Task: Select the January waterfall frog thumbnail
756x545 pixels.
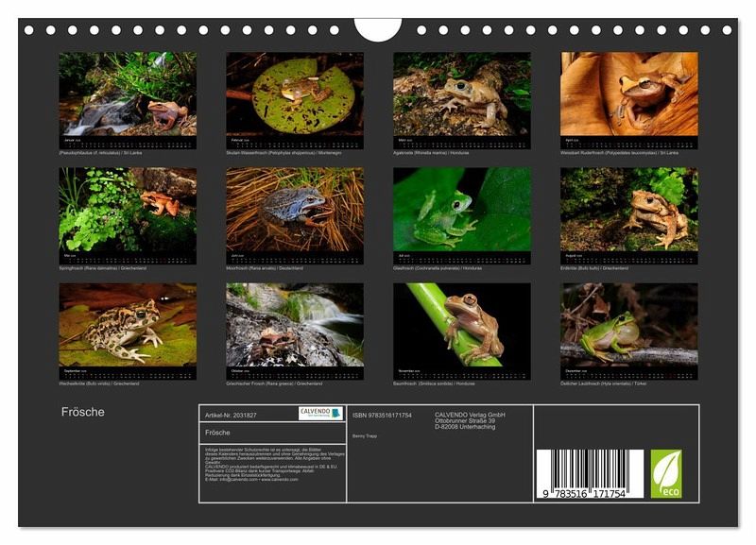Action: point(128,94)
